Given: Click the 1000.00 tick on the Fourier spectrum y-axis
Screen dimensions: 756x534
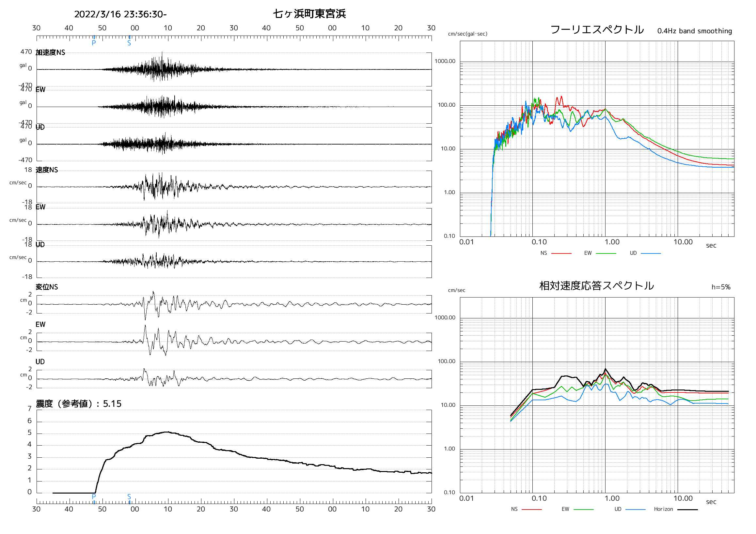Looking at the screenshot, I should (445, 61).
